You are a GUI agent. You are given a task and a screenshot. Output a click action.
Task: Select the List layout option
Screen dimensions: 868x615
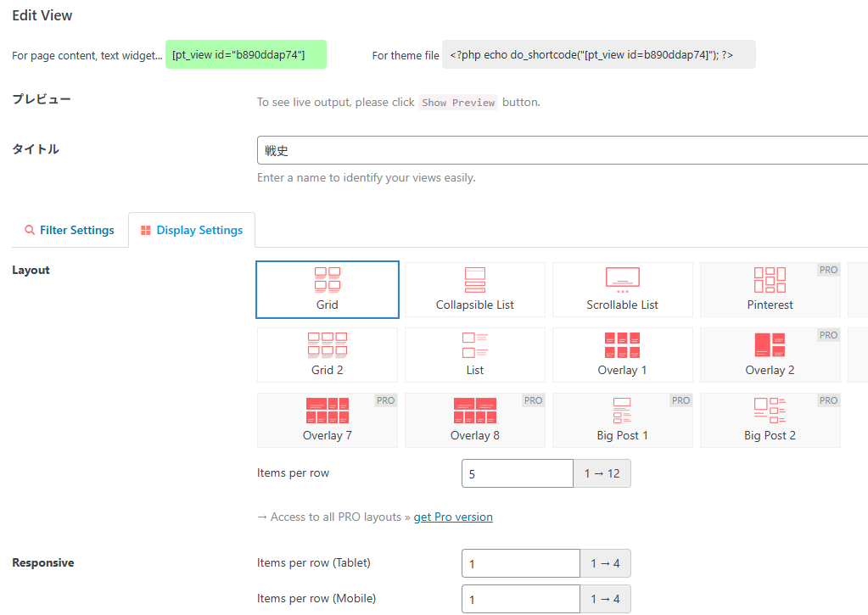475,355
